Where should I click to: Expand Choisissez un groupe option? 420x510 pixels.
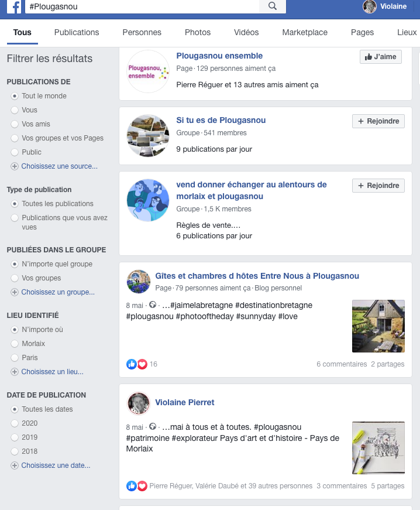(x=53, y=292)
